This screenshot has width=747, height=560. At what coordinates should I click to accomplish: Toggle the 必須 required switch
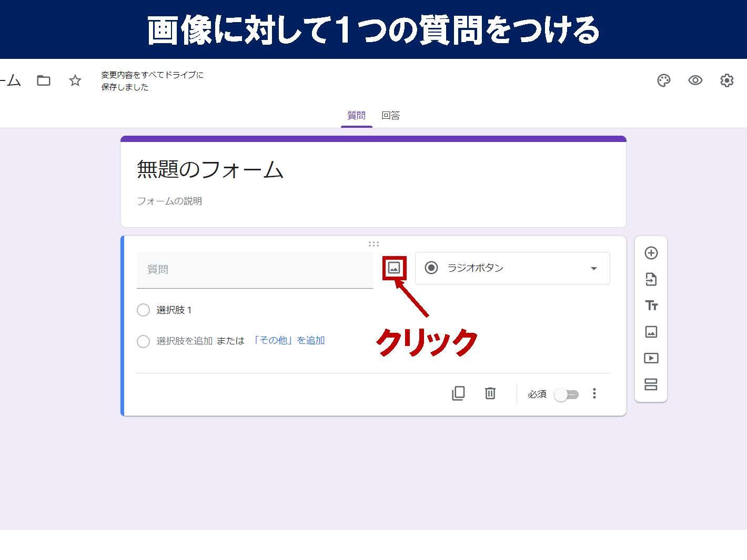(x=567, y=394)
